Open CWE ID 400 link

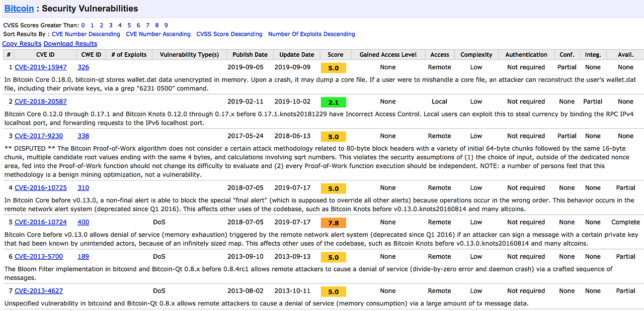[84, 222]
